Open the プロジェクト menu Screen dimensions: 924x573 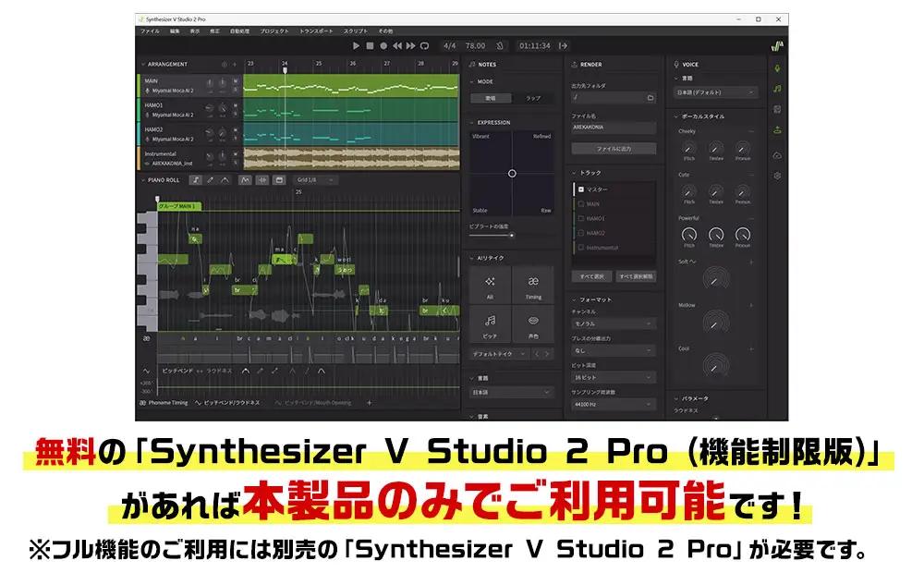pos(274,30)
